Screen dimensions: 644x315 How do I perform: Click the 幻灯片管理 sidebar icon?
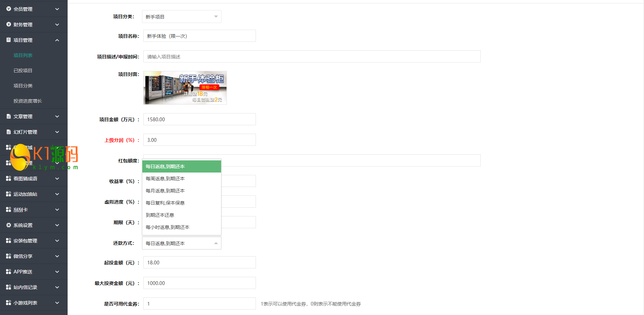[x=9, y=132]
